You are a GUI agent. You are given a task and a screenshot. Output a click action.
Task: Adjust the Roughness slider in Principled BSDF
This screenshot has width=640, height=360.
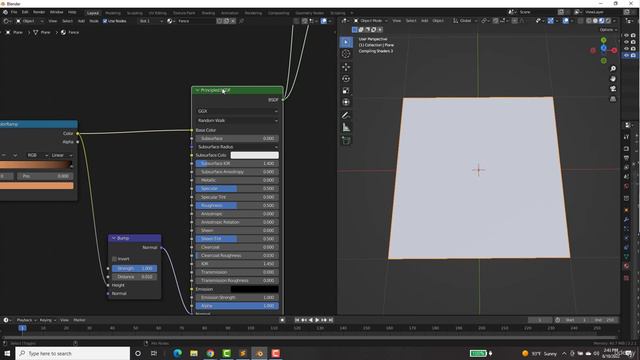tap(237, 205)
